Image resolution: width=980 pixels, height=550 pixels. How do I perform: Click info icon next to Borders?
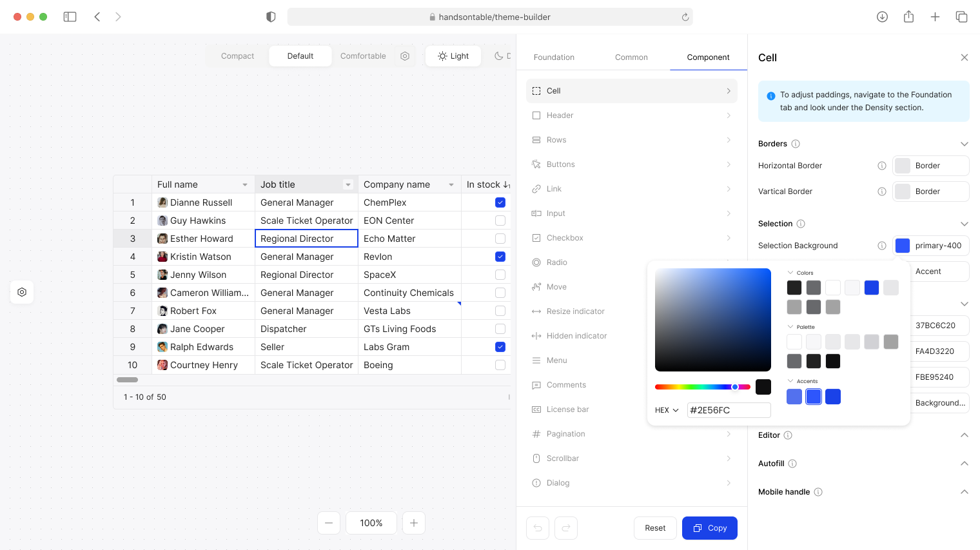click(x=796, y=144)
